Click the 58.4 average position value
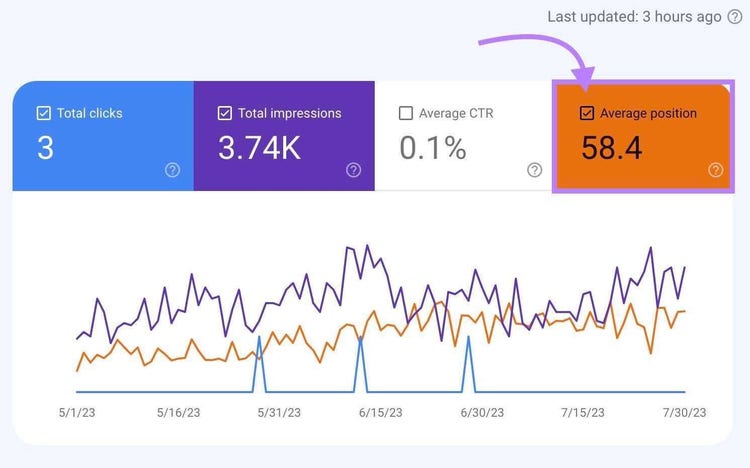Viewport: 750px width, 468px height. tap(611, 148)
